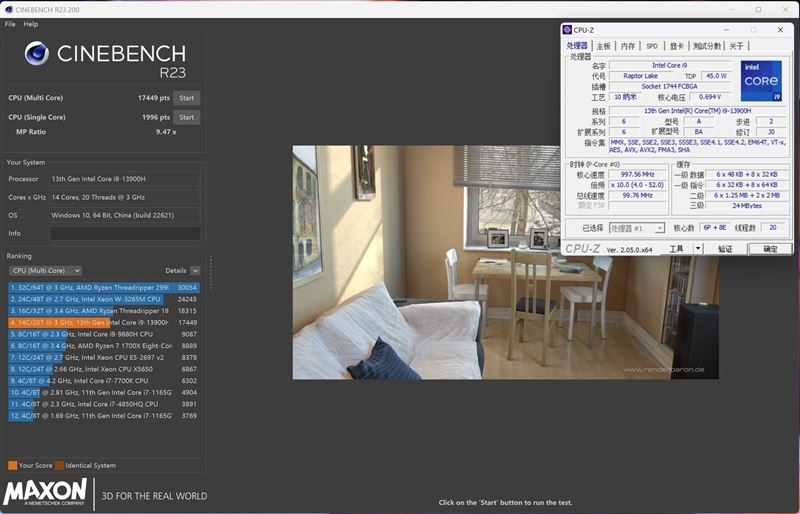The image size is (800, 514).
Task: Click the Cinebench sphere logo icon
Action: tap(37, 54)
